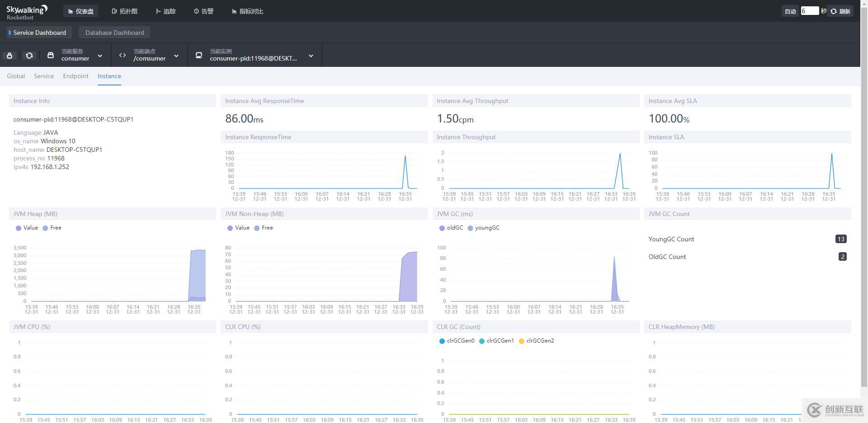Toggle clrGCGen0 legend item

click(457, 341)
